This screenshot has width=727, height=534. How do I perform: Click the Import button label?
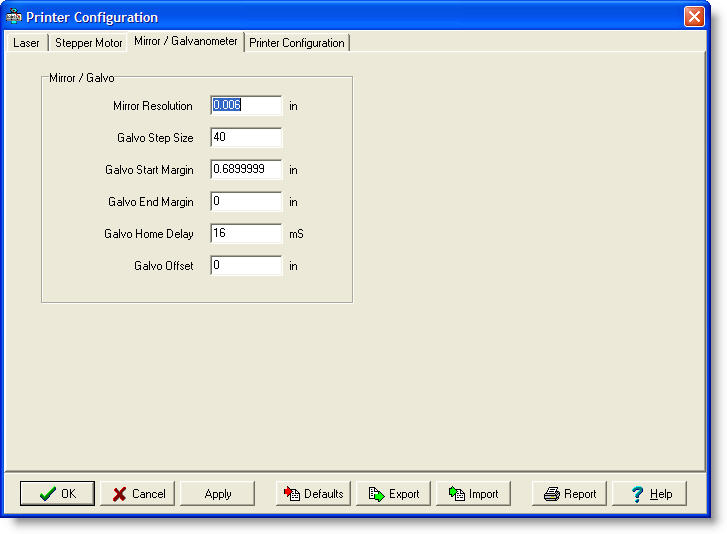tap(484, 494)
